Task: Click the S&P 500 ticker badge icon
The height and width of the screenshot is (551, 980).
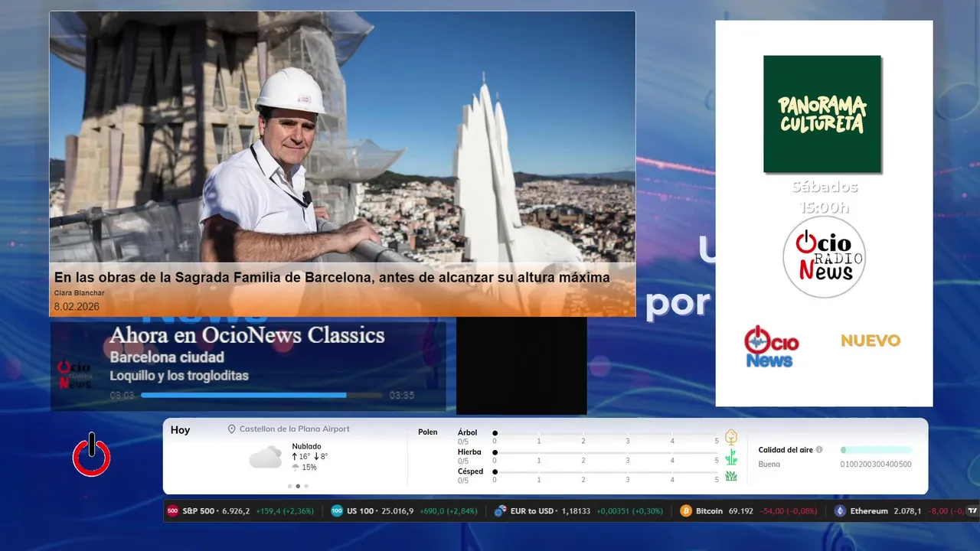Action: click(172, 511)
